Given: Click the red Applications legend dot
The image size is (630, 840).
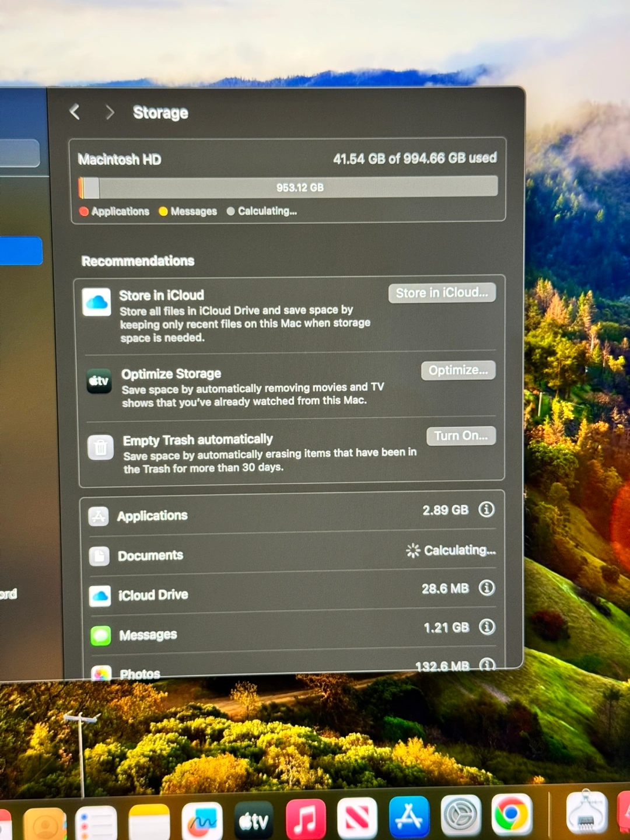Looking at the screenshot, I should click(84, 212).
